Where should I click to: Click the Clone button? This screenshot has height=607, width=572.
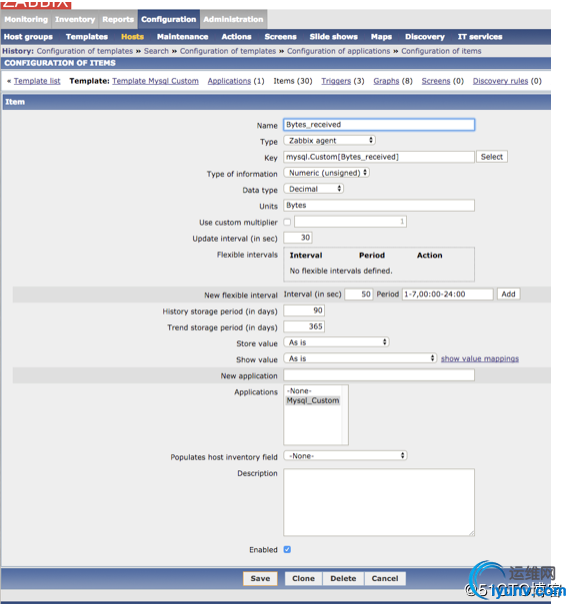pos(303,579)
